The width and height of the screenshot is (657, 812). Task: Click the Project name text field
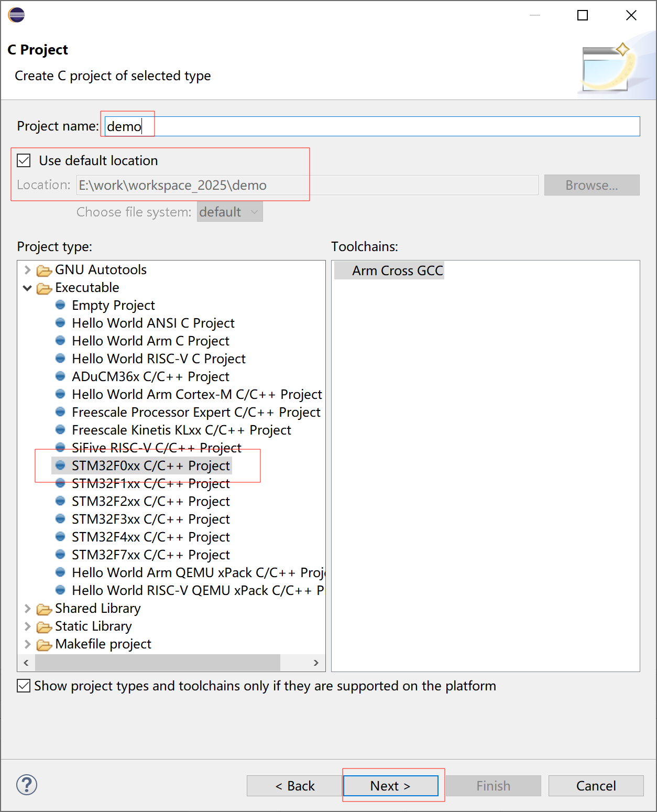[372, 126]
